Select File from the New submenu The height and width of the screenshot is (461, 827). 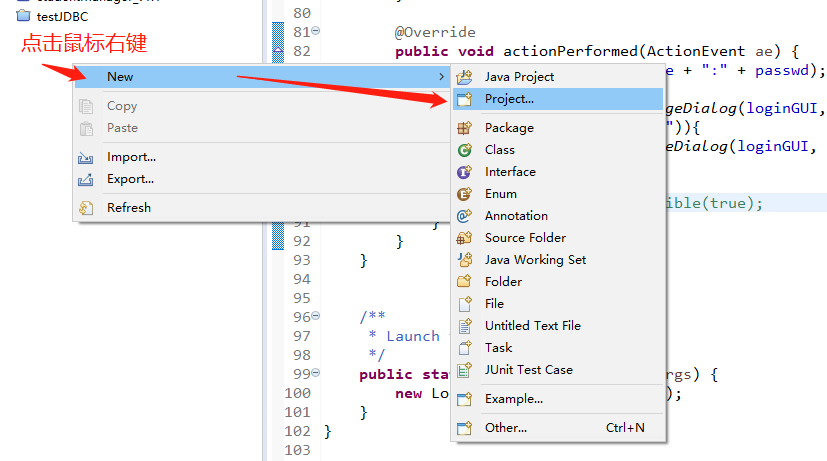558,304
